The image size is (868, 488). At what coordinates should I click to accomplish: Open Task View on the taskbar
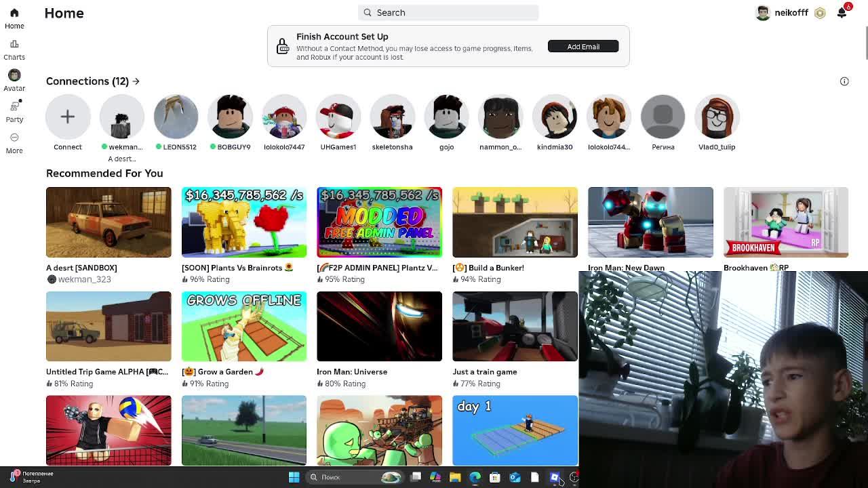tap(416, 477)
